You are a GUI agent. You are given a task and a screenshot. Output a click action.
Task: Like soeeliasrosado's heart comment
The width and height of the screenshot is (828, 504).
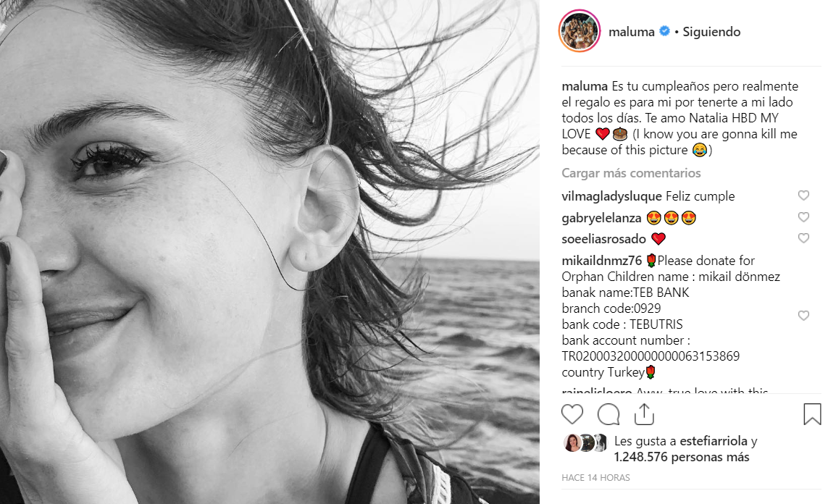(x=803, y=238)
